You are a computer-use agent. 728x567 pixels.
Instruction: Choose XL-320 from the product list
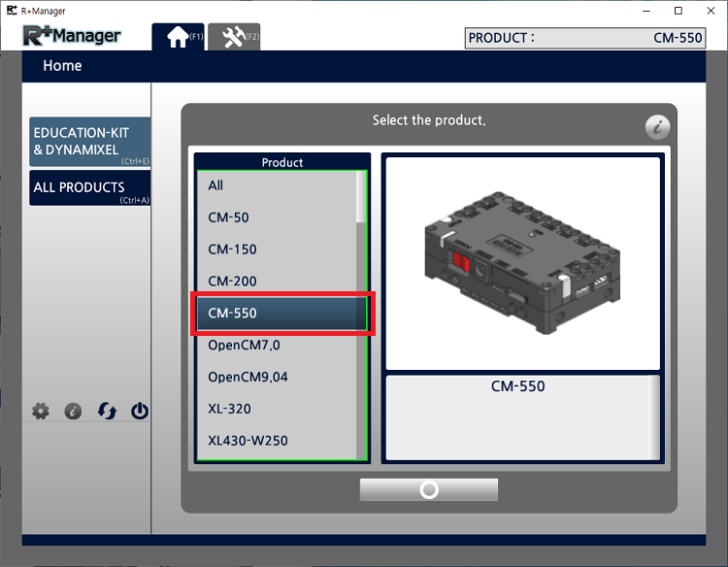[x=229, y=409]
